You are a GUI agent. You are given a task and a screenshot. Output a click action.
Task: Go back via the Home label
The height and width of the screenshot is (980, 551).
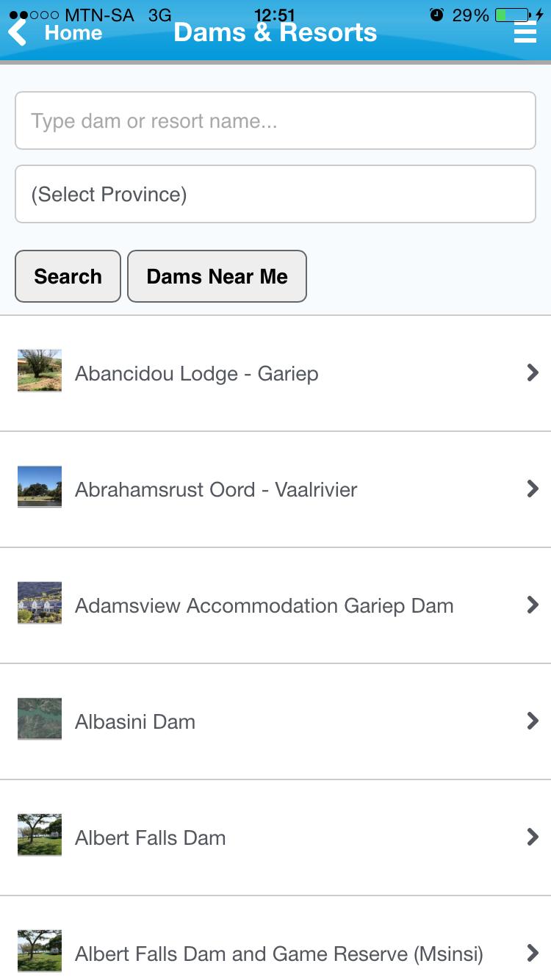(x=73, y=33)
